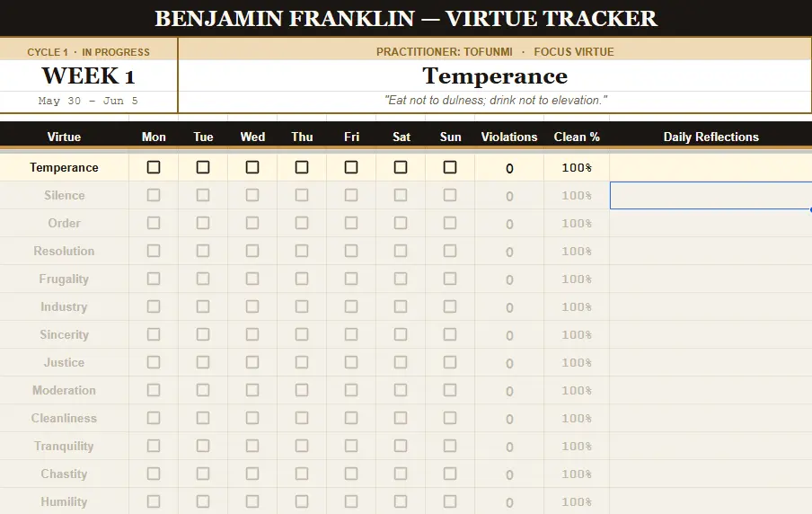Image resolution: width=812 pixels, height=514 pixels.
Task: Toggle Temperance checkbox for Thu
Action: (302, 167)
